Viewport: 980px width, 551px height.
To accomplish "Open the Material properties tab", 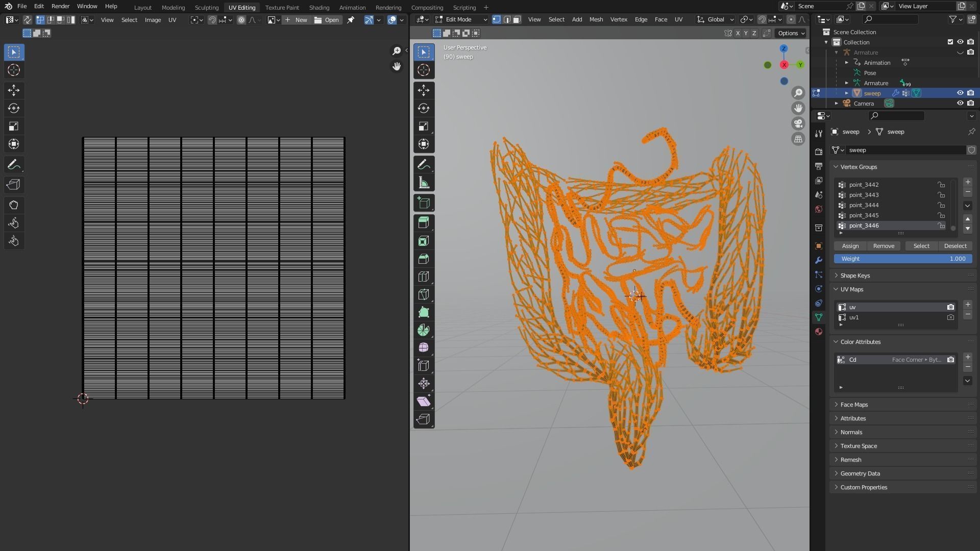I will 819,332.
